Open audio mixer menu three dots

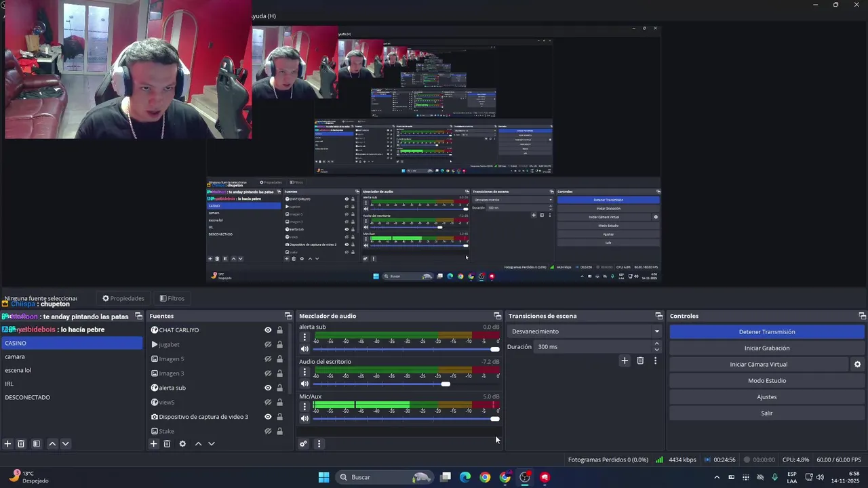click(x=319, y=444)
